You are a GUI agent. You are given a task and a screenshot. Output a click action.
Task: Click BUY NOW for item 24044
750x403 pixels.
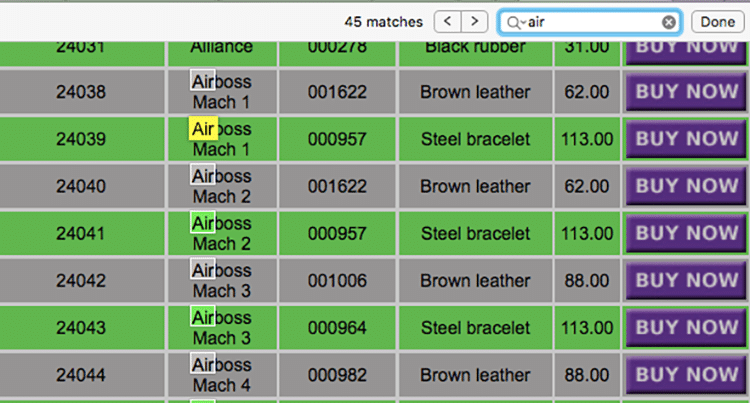(686, 374)
